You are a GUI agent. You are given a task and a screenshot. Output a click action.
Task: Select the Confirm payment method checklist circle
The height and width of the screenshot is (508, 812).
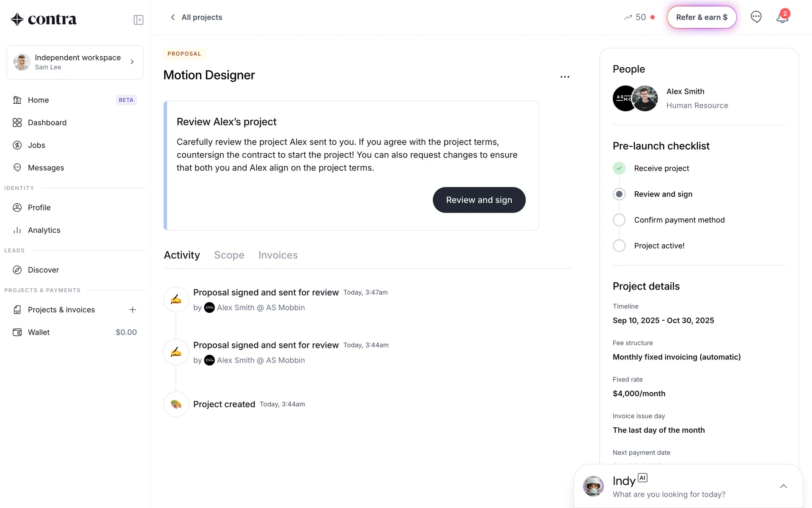point(619,220)
